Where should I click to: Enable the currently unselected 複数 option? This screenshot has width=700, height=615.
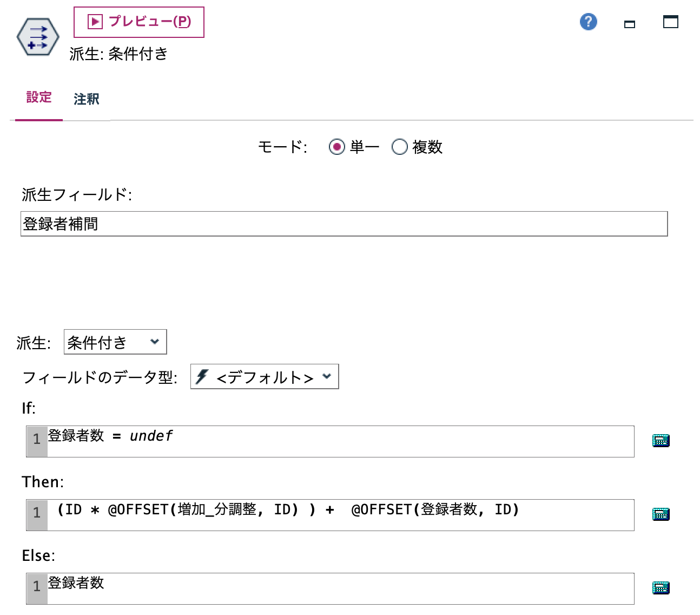400,147
